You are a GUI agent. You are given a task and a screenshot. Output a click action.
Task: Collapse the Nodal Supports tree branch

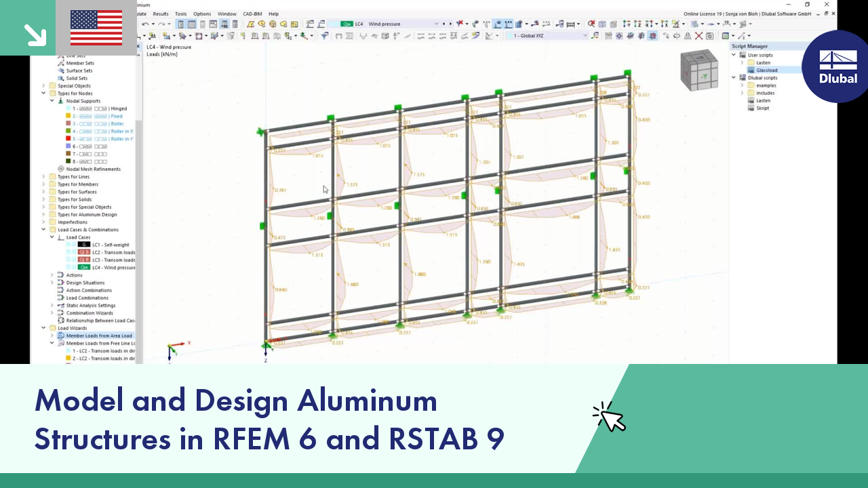point(52,100)
